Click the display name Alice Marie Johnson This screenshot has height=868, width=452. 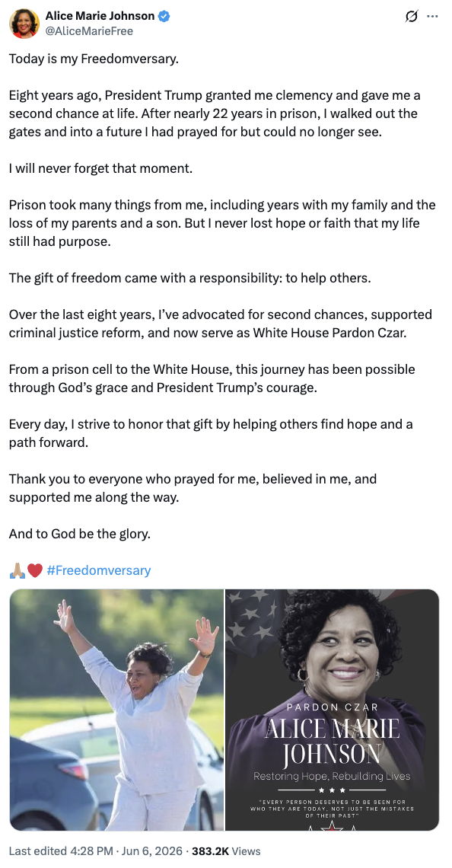(100, 17)
